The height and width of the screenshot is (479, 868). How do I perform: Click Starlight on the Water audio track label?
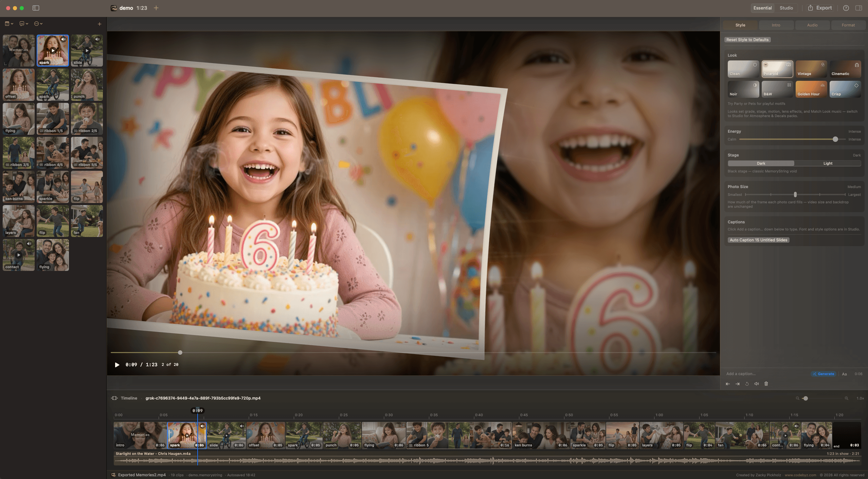[153, 454]
